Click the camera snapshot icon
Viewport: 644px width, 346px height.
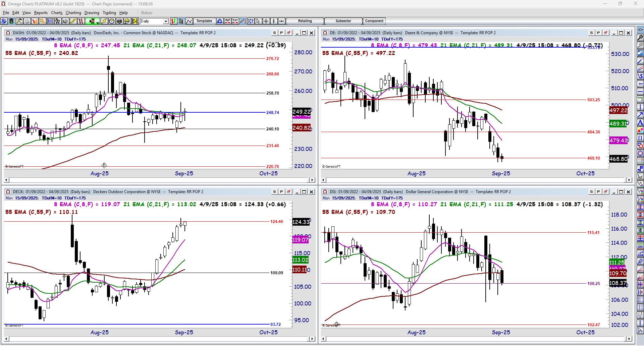65,21
